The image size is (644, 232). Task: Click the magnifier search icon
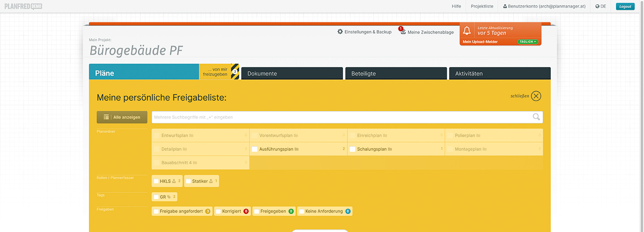point(536,117)
